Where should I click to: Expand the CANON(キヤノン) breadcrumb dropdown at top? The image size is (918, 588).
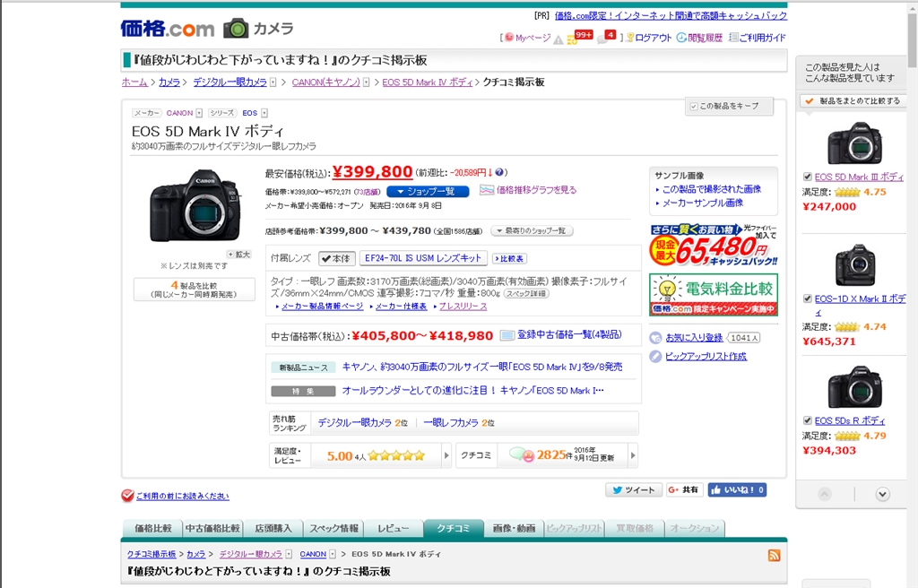coord(367,82)
